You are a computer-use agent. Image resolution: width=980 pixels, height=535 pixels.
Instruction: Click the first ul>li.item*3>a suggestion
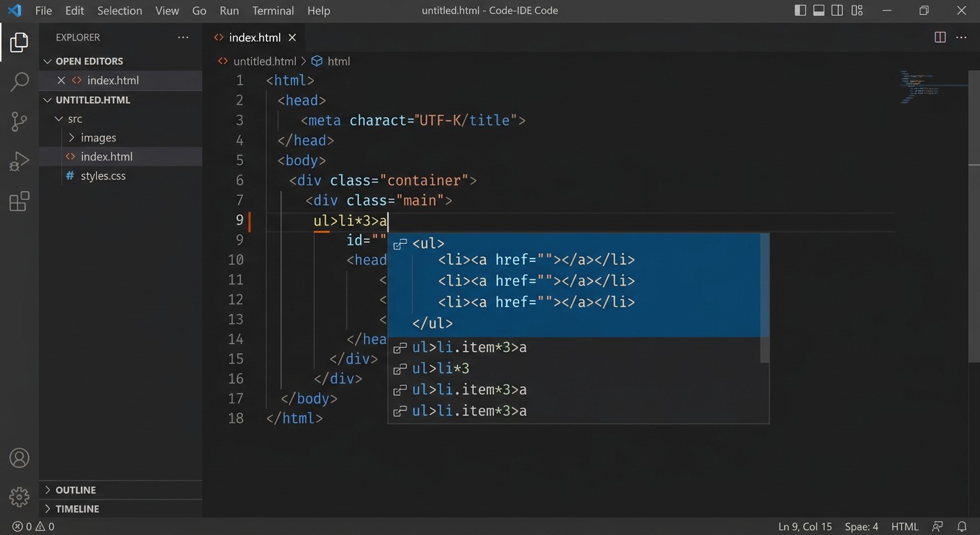pos(578,348)
